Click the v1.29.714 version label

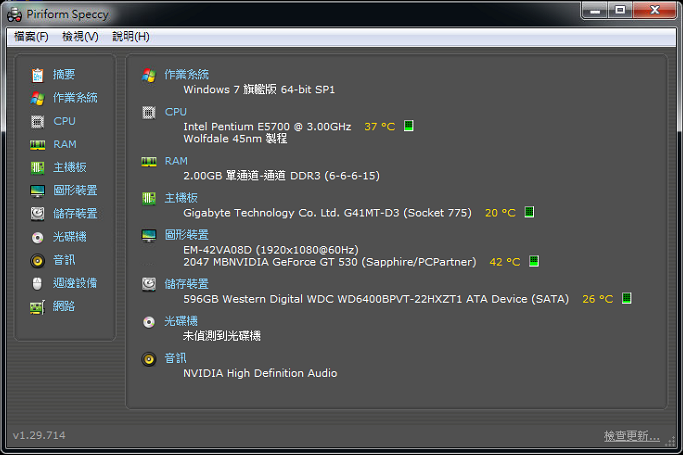point(39,435)
